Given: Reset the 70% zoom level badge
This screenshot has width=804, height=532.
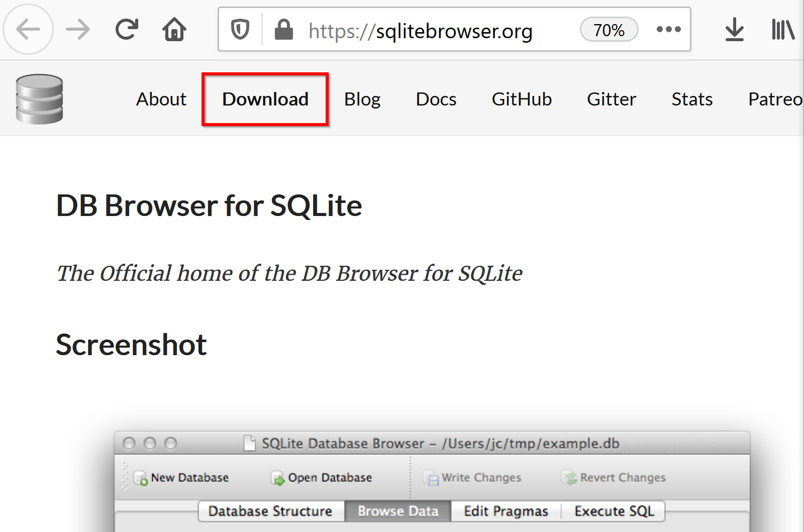Looking at the screenshot, I should tap(609, 30).
